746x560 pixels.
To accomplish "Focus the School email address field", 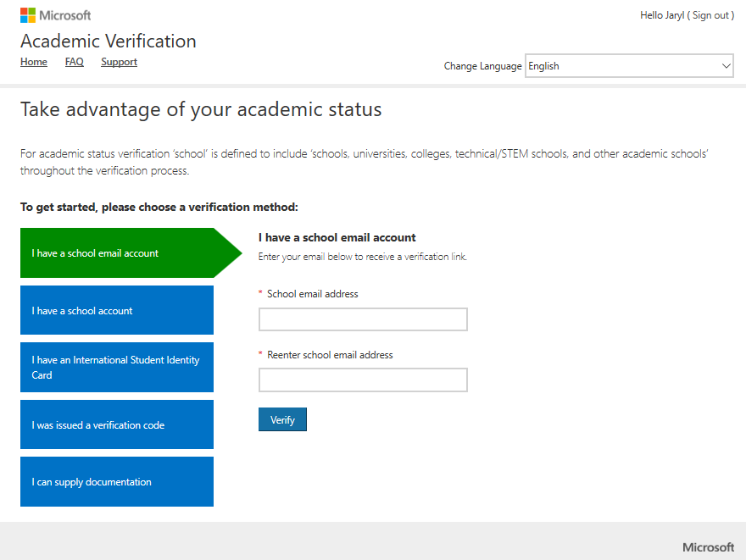I will (363, 319).
